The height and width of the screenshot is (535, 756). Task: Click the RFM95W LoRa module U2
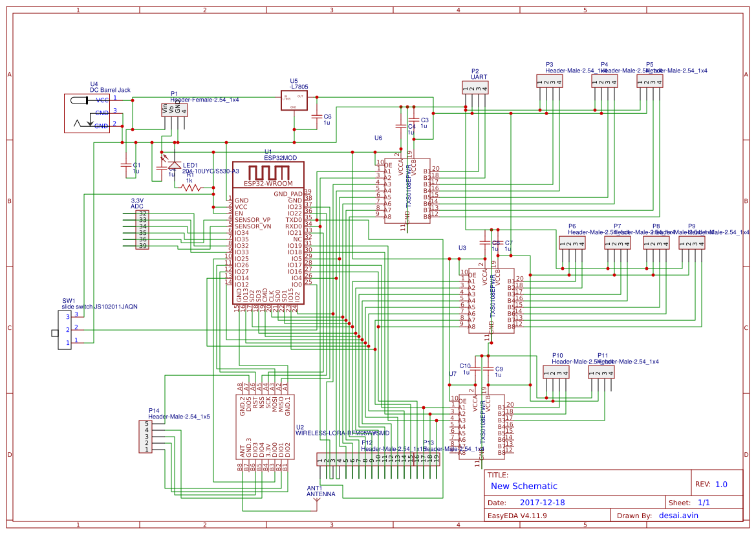265,427
